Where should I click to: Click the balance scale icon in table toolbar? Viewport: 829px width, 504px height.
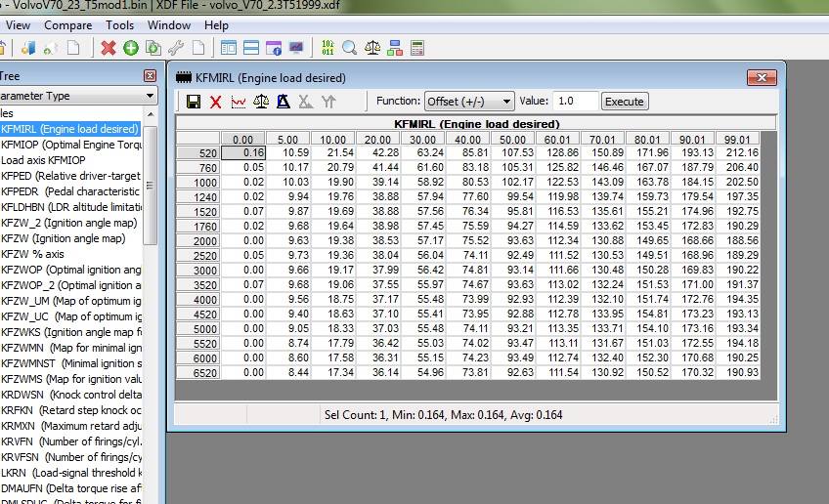[260, 102]
